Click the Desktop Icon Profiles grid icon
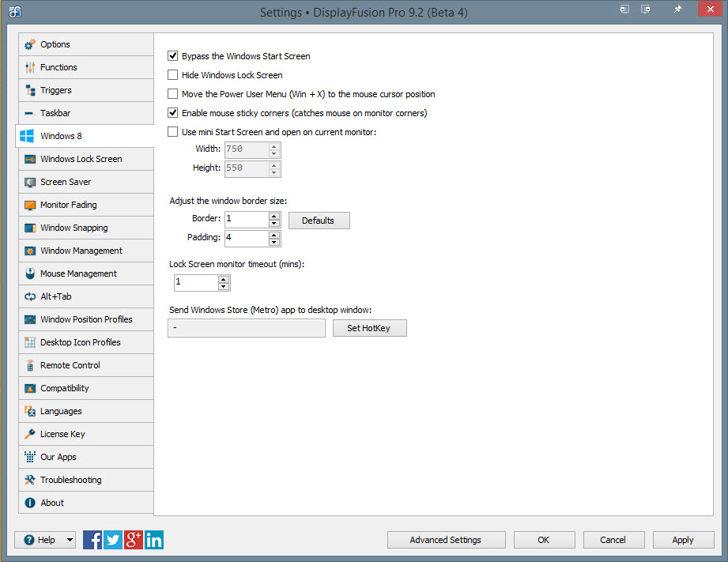This screenshot has width=728, height=562. pyautogui.click(x=30, y=342)
